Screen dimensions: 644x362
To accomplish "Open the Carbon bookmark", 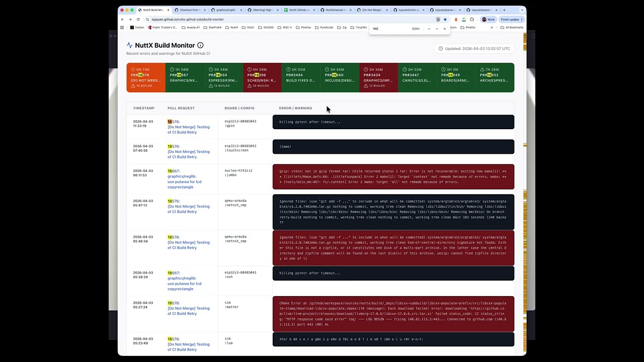I will (x=137, y=28).
